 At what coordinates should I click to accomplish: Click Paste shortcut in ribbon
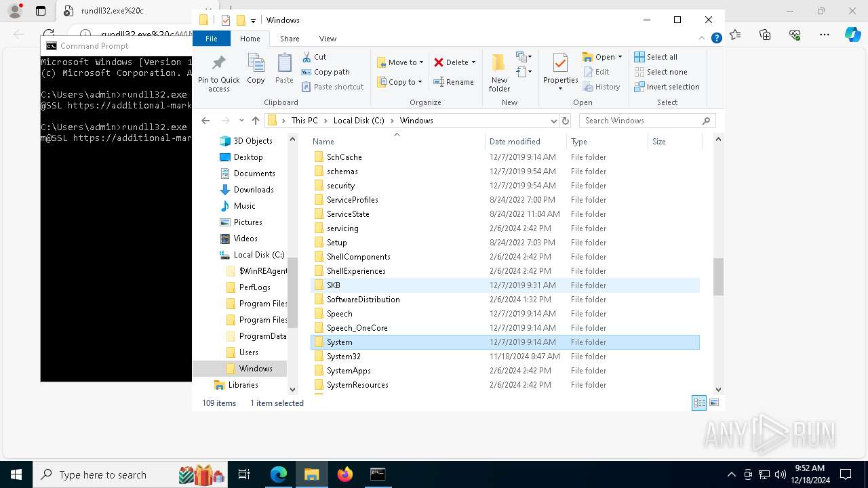(x=332, y=87)
